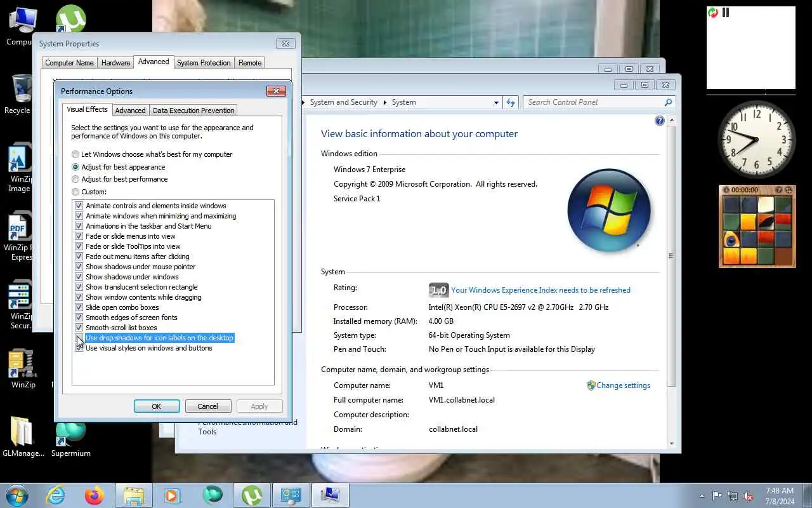Screen dimensions: 812x508
Task: Toggle Animations in the taskbar and Start Menu
Action: pos(79,226)
